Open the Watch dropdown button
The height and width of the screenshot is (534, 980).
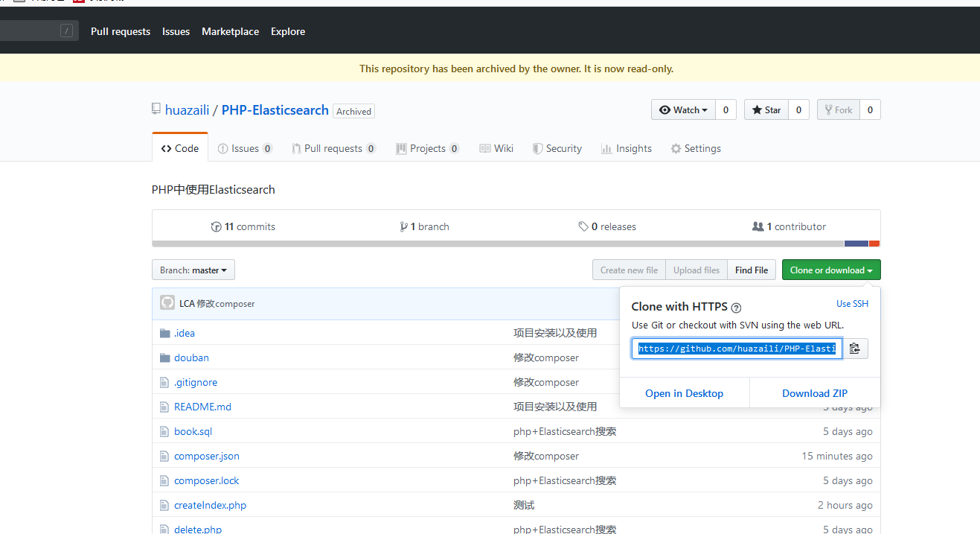coord(683,109)
